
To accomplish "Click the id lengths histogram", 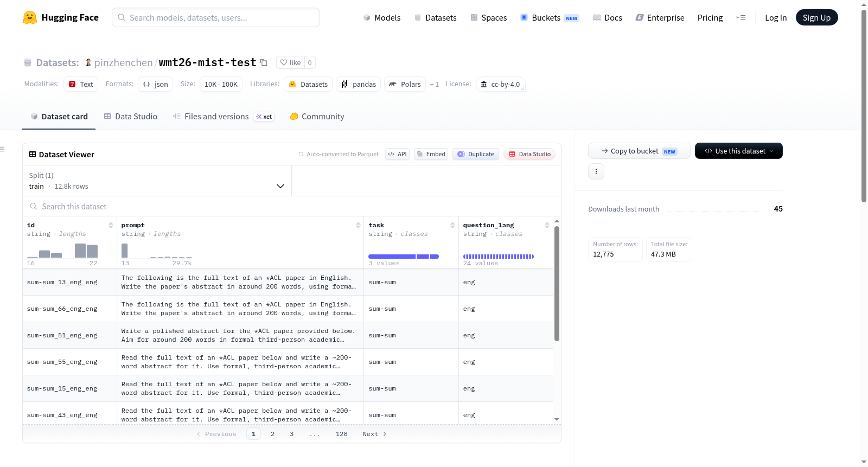I will coord(62,250).
